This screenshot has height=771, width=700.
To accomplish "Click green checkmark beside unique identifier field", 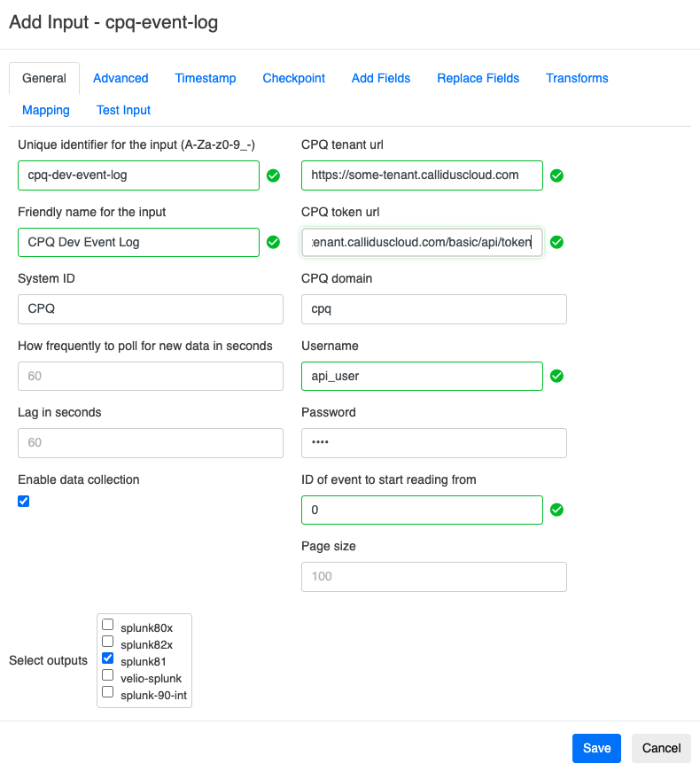I will [x=273, y=175].
